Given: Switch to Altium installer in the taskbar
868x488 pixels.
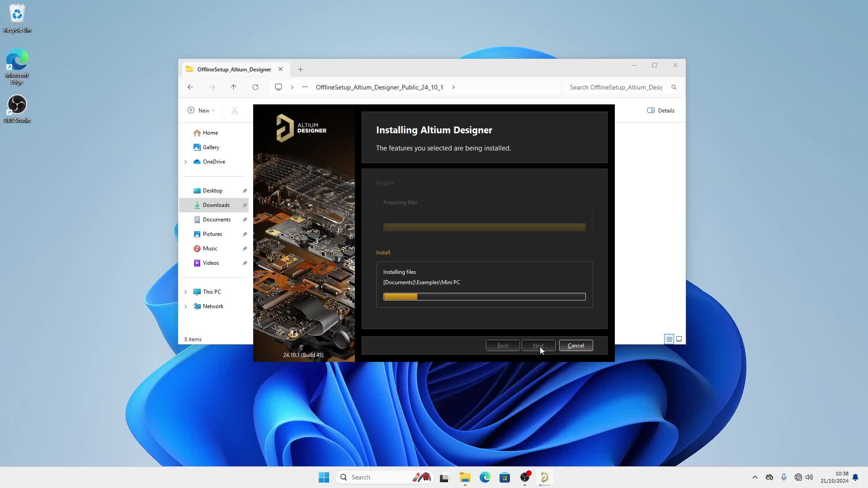Looking at the screenshot, I should coord(545,477).
